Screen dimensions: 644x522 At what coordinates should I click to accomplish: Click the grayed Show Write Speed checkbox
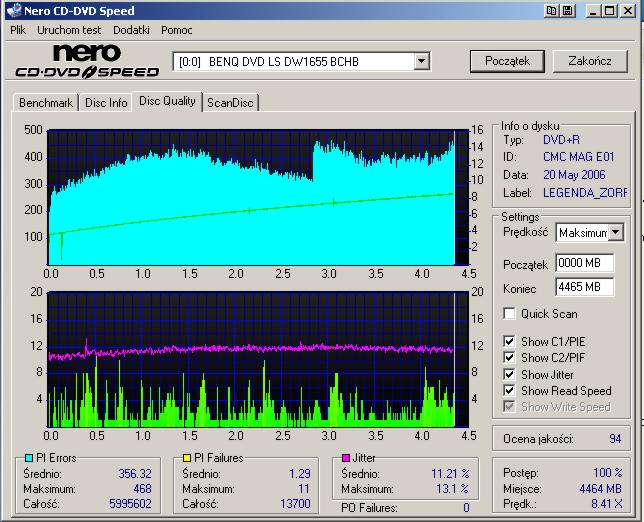tap(509, 407)
